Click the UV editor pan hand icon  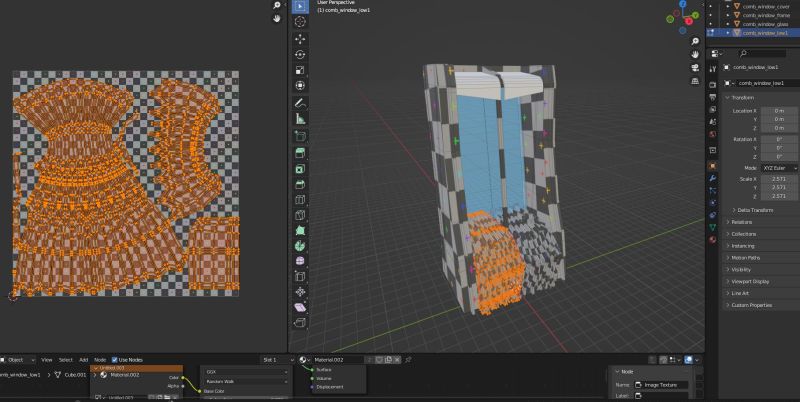[277, 18]
